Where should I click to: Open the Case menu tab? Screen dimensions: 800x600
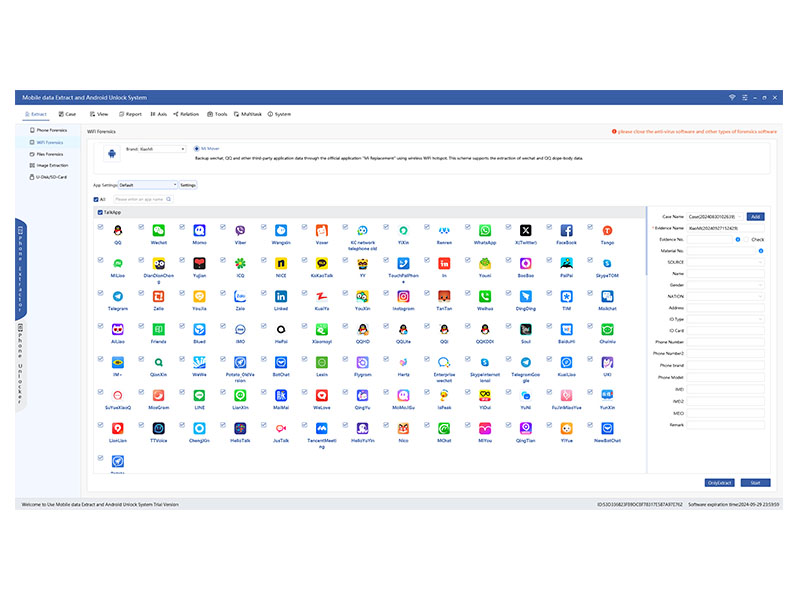tap(67, 114)
